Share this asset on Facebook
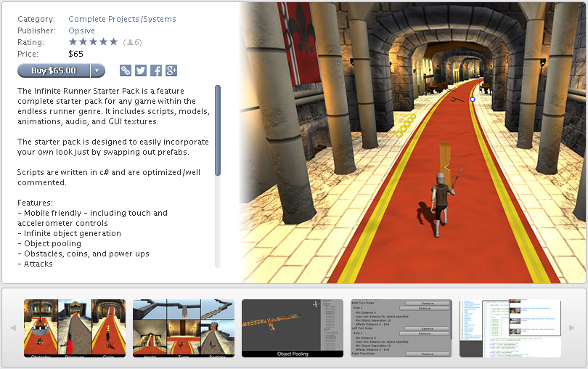 tap(156, 70)
